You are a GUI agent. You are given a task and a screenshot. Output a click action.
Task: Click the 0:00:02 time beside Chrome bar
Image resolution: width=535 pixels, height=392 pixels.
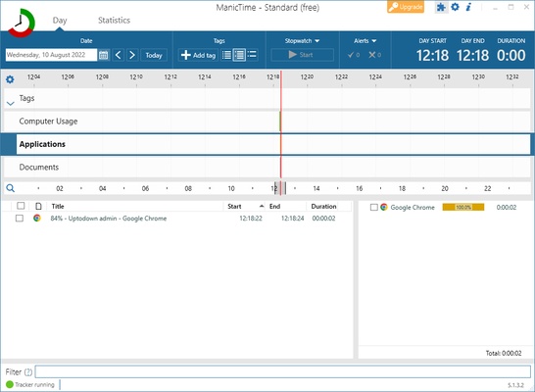507,207
